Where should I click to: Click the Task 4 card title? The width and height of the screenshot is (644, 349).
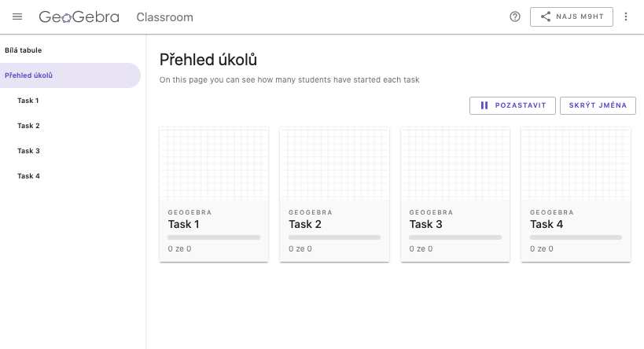pyautogui.click(x=546, y=224)
